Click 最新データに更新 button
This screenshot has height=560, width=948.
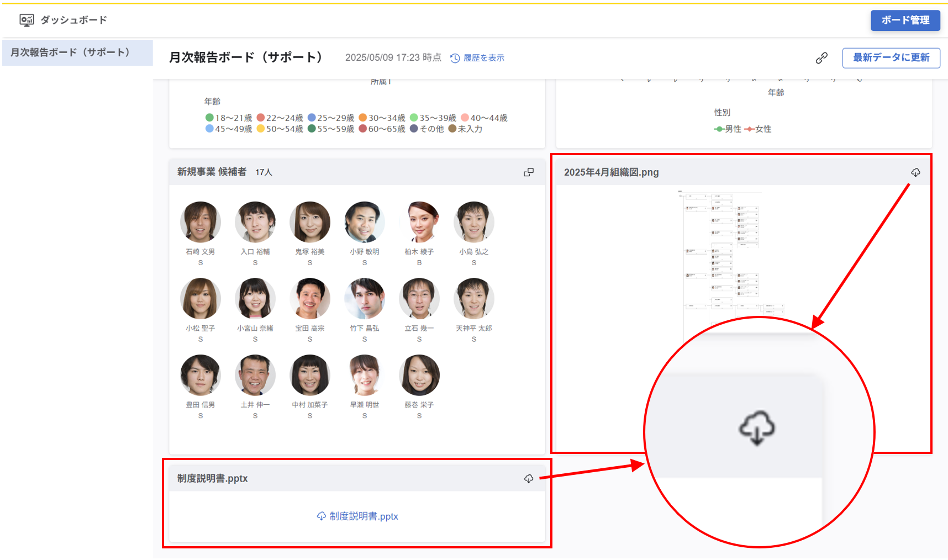click(891, 58)
